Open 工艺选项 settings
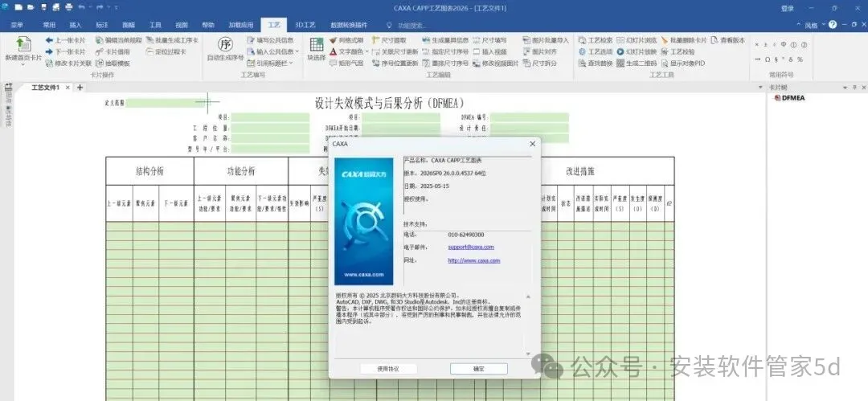The image size is (868, 401). tap(596, 51)
